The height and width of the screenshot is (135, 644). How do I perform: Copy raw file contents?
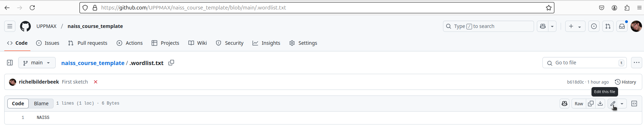[x=591, y=104]
